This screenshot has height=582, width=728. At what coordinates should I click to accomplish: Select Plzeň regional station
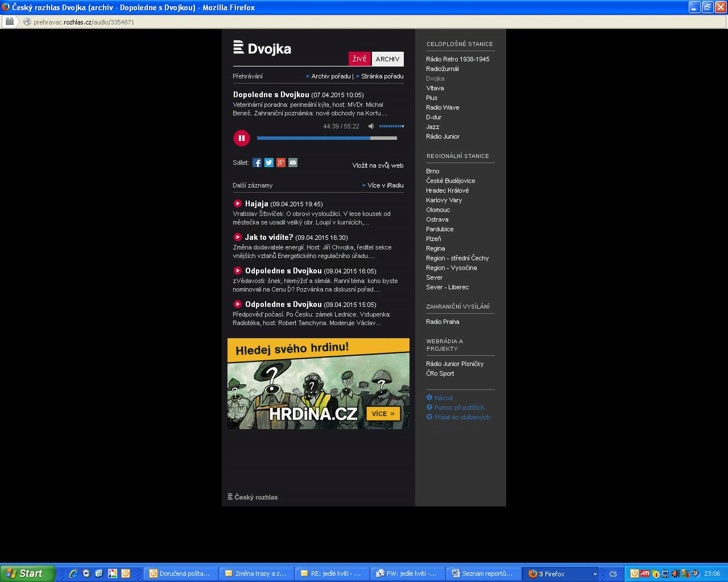[x=433, y=239]
